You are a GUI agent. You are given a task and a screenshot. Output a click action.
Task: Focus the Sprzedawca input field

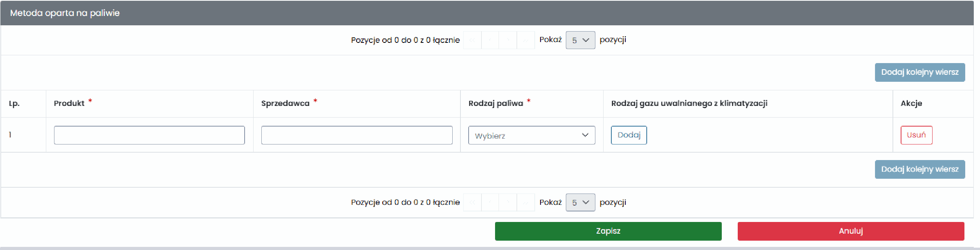click(x=357, y=135)
